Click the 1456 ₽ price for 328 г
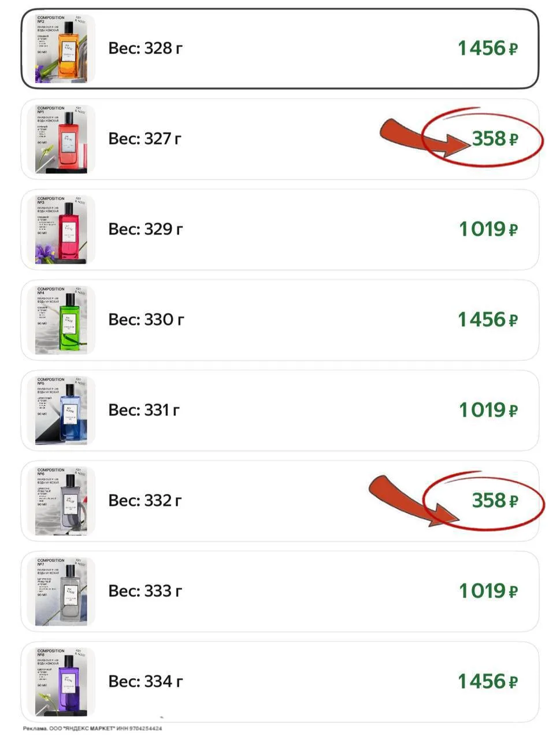Viewport: 560px width, 740px height. (487, 49)
